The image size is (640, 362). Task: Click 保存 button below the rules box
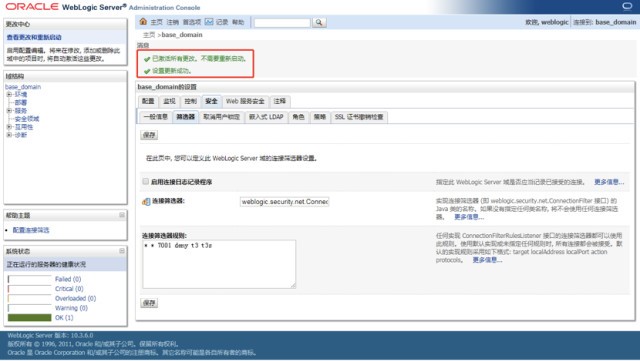pos(149,303)
